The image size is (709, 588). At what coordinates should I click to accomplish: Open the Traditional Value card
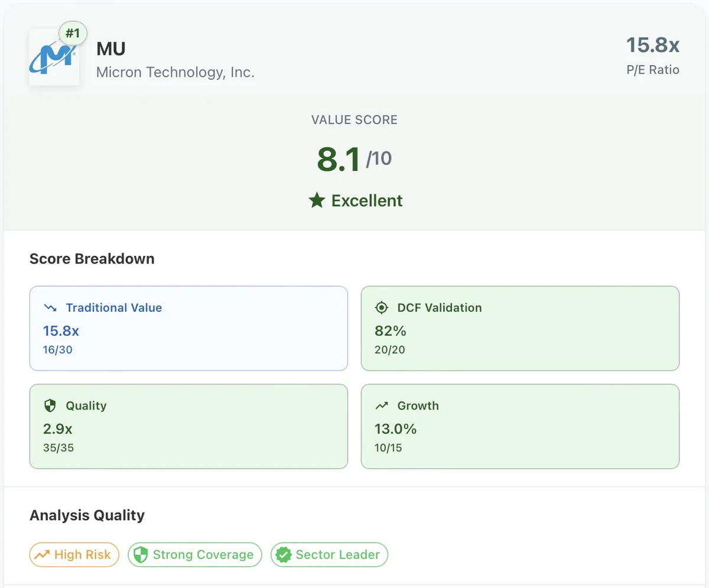pyautogui.click(x=188, y=329)
